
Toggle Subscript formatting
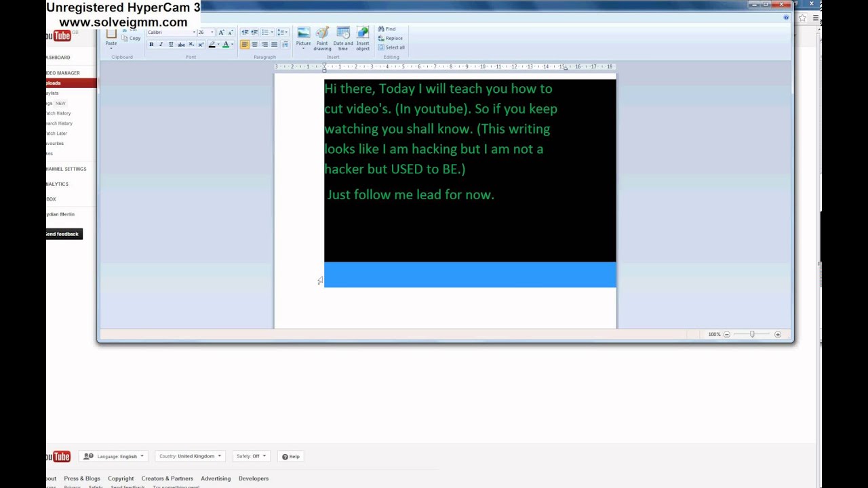191,45
